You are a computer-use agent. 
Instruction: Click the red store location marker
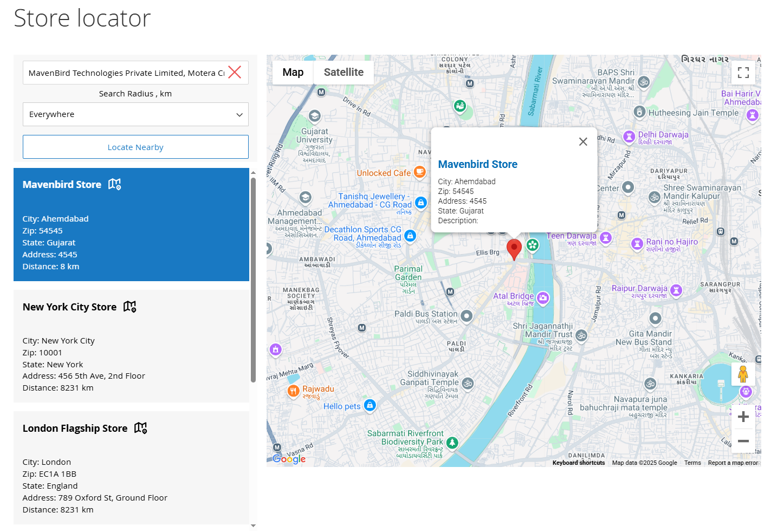[514, 249]
